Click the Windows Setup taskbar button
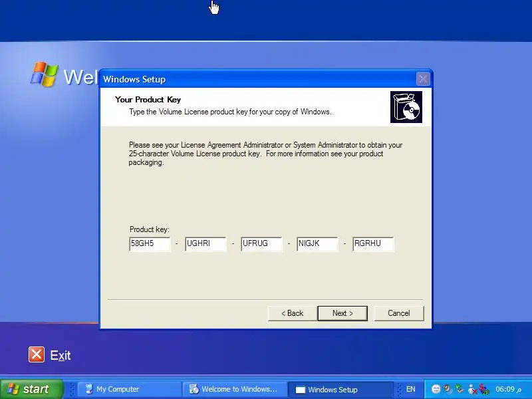 [340, 390]
